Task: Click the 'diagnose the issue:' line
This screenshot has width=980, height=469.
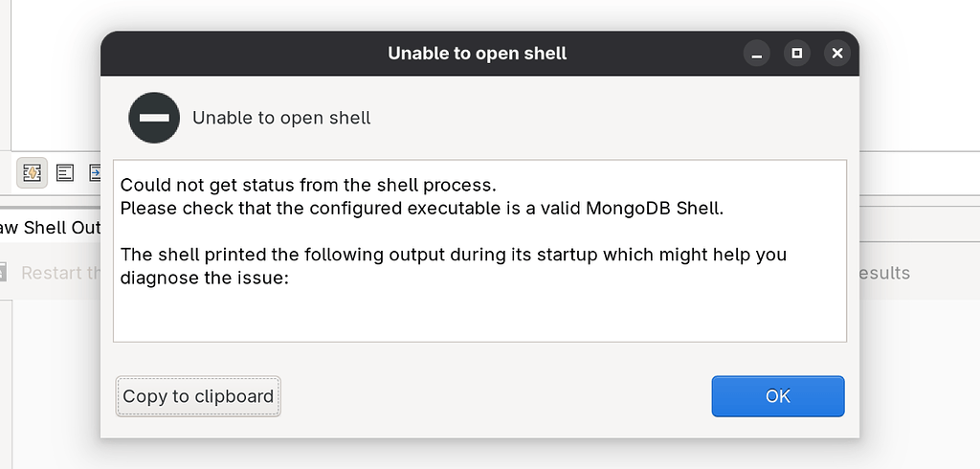Action: (x=204, y=278)
